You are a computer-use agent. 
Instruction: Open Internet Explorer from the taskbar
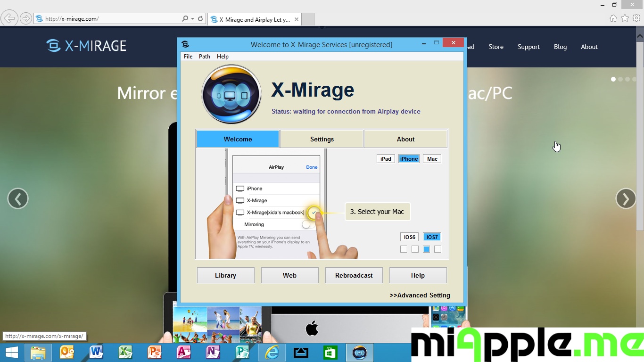pyautogui.click(x=272, y=353)
